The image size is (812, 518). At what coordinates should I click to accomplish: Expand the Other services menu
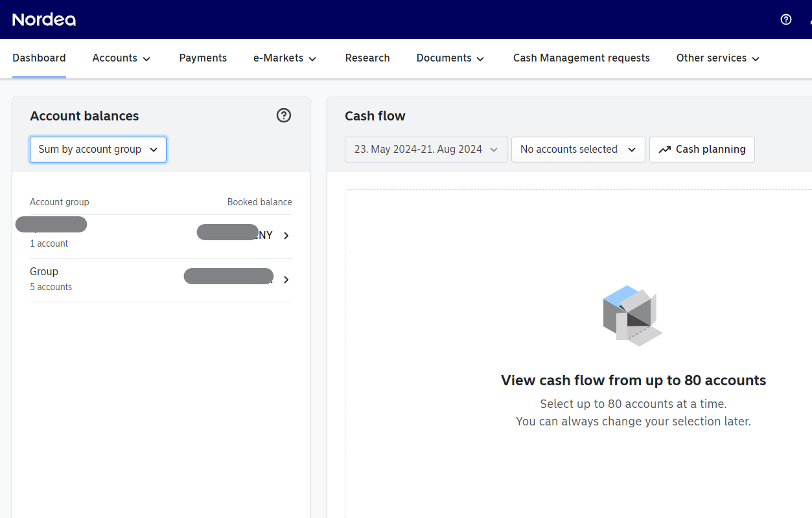point(717,58)
